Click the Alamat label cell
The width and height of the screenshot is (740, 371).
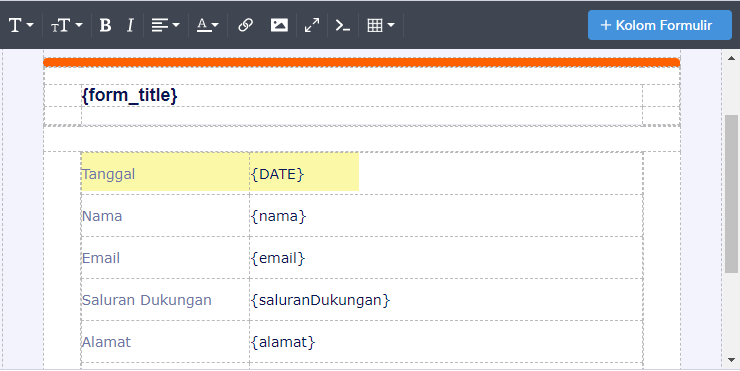[165, 342]
